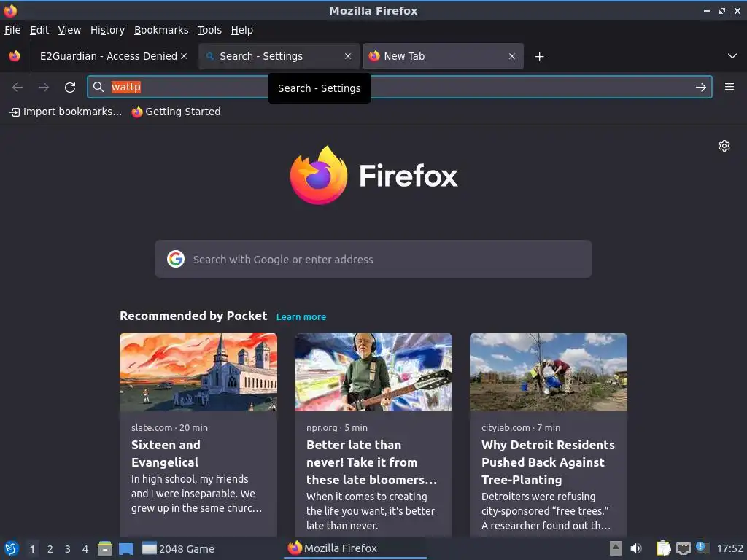
Task: Open the file manager taskbar icon
Action: (x=105, y=548)
